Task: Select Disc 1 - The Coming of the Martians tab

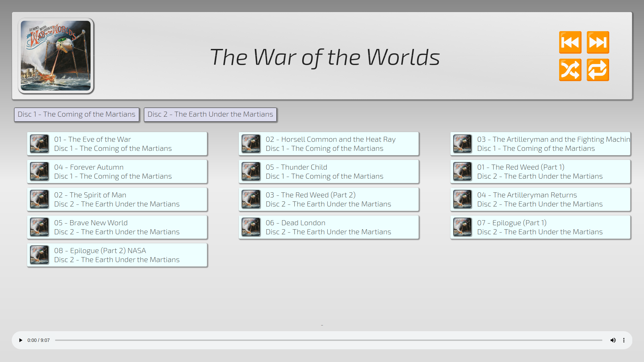Action: [76, 115]
